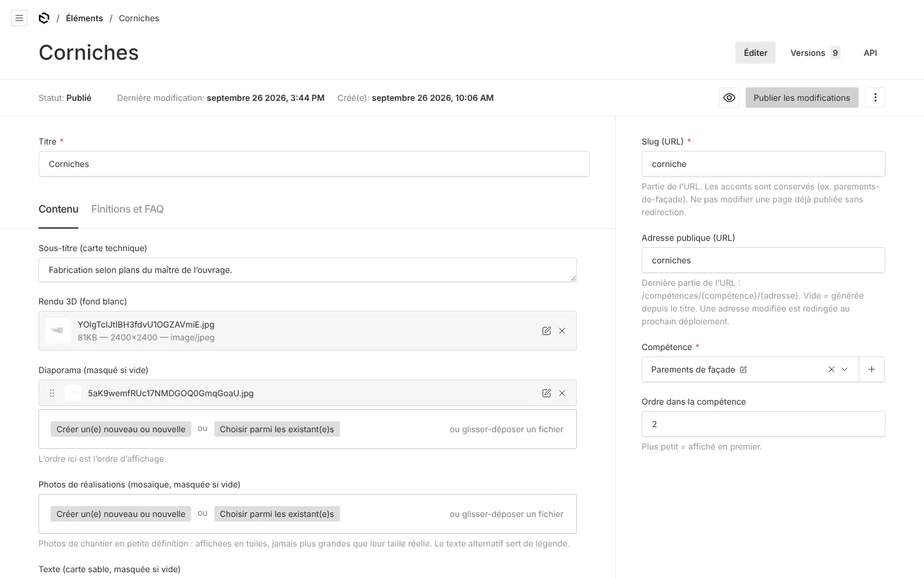Click the 'Statut: Publié' text
924x578 pixels.
pos(65,98)
